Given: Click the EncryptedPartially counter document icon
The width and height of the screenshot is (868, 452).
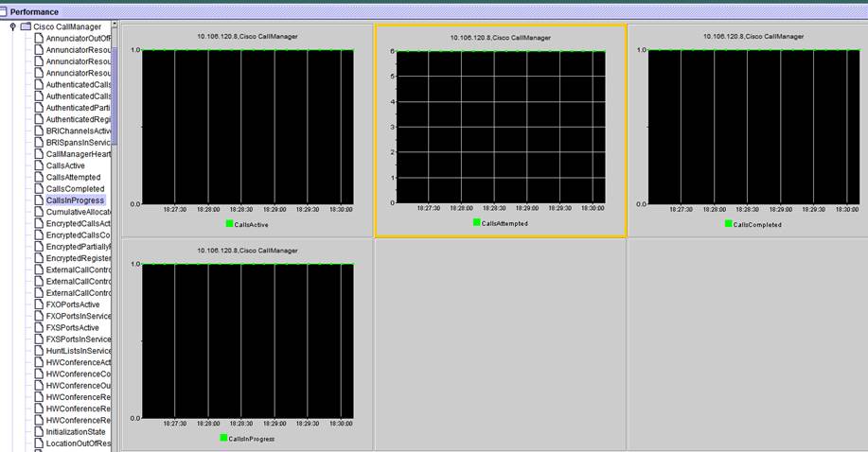Looking at the screenshot, I should (39, 247).
